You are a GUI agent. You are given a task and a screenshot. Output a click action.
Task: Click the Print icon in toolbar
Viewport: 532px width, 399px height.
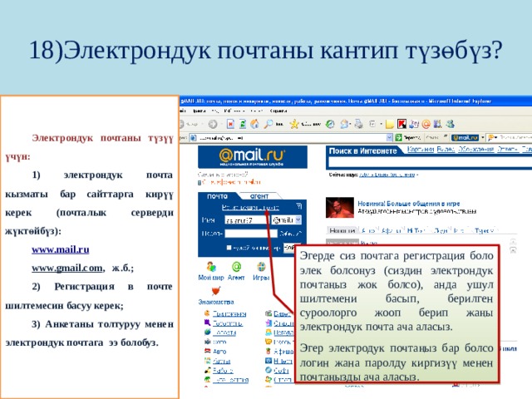point(358,124)
